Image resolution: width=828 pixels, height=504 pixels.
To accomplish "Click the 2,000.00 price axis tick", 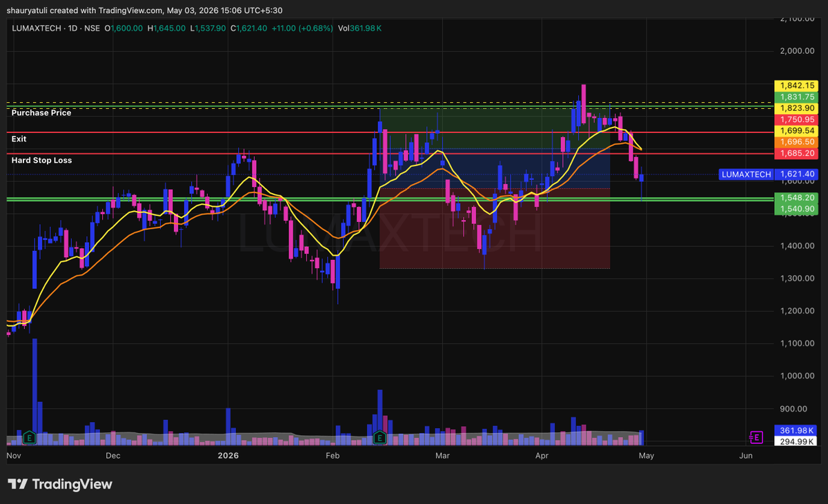I will [798, 51].
